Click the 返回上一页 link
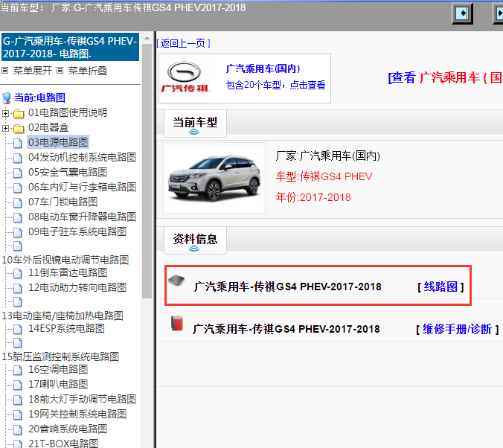 184,43
